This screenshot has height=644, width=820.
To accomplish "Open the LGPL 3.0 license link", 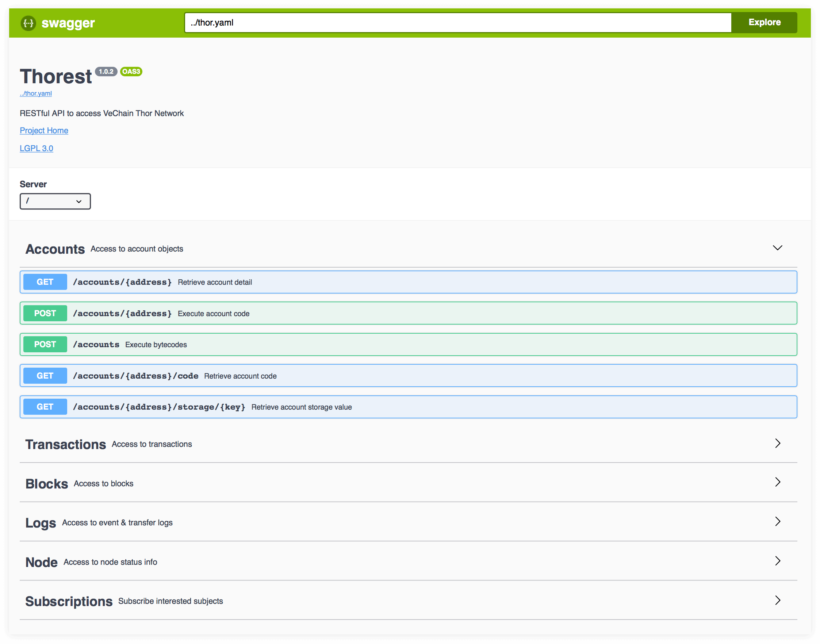I will point(36,148).
